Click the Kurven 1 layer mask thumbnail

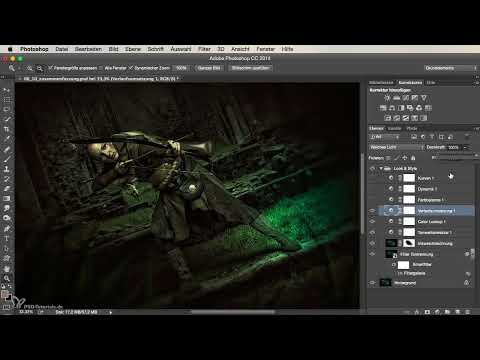click(409, 178)
